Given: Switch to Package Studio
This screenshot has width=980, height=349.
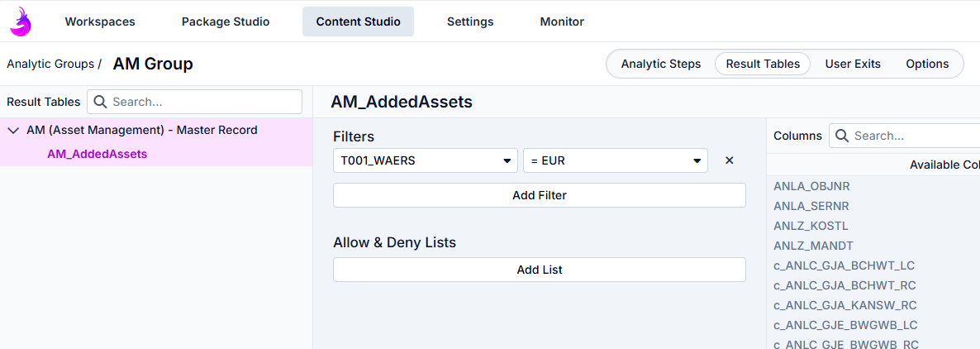Looking at the screenshot, I should click(x=226, y=22).
